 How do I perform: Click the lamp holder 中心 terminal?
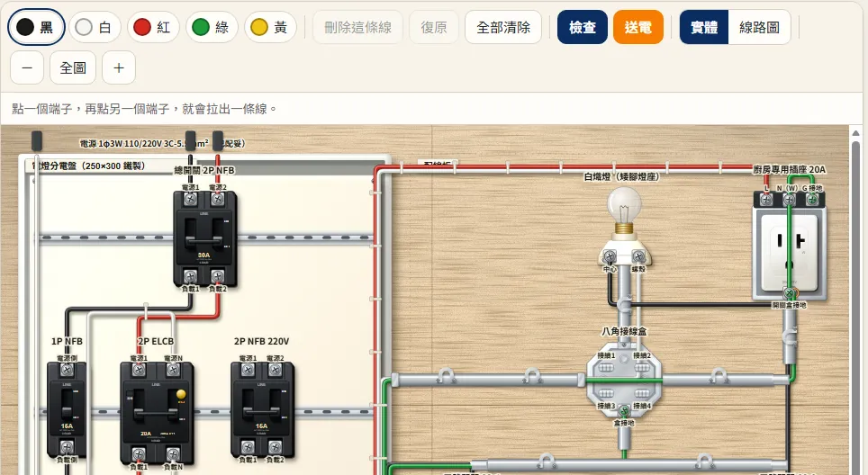(x=610, y=256)
